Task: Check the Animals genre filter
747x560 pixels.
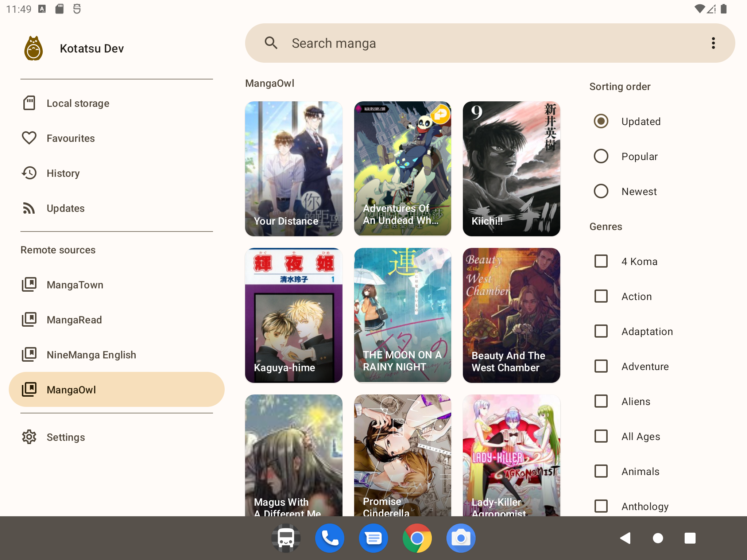Action: click(x=601, y=471)
